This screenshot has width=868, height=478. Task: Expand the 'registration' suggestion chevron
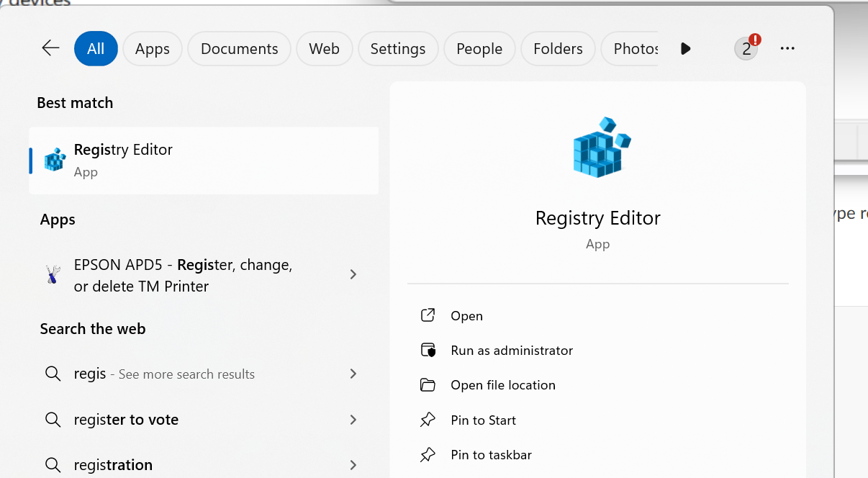[353, 465]
